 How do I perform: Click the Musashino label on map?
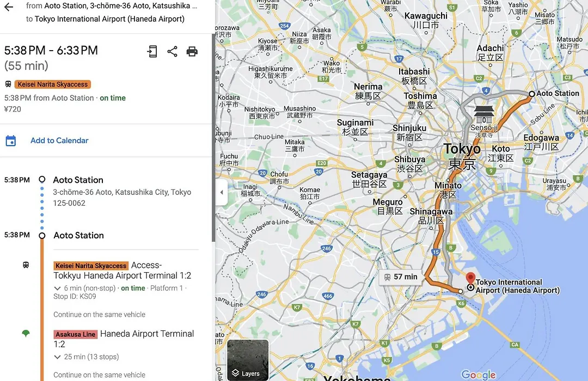point(299,112)
